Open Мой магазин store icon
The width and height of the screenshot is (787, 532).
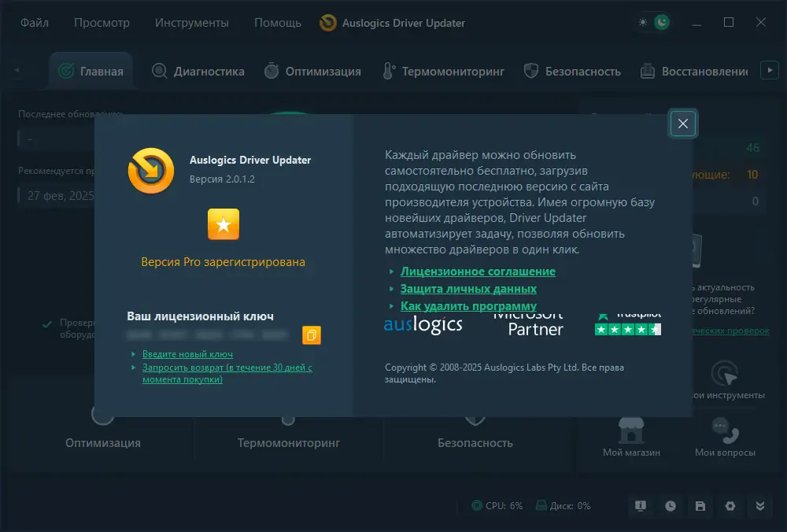click(631, 437)
